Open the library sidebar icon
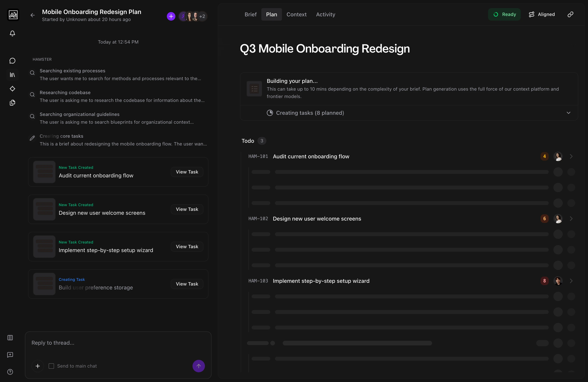 tap(12, 75)
